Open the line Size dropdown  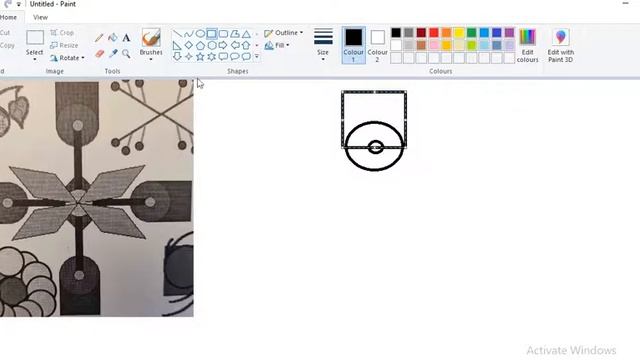(x=323, y=45)
